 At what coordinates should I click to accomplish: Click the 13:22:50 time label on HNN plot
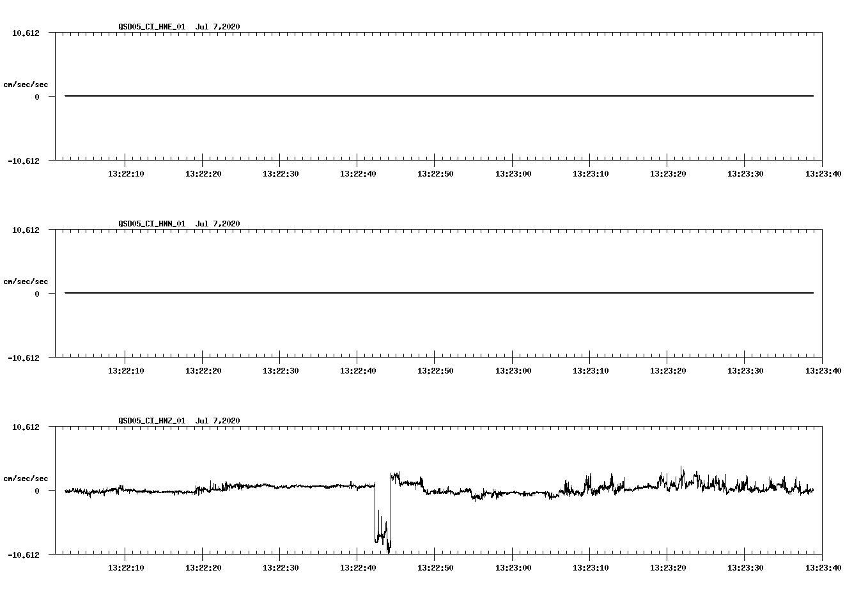click(435, 371)
